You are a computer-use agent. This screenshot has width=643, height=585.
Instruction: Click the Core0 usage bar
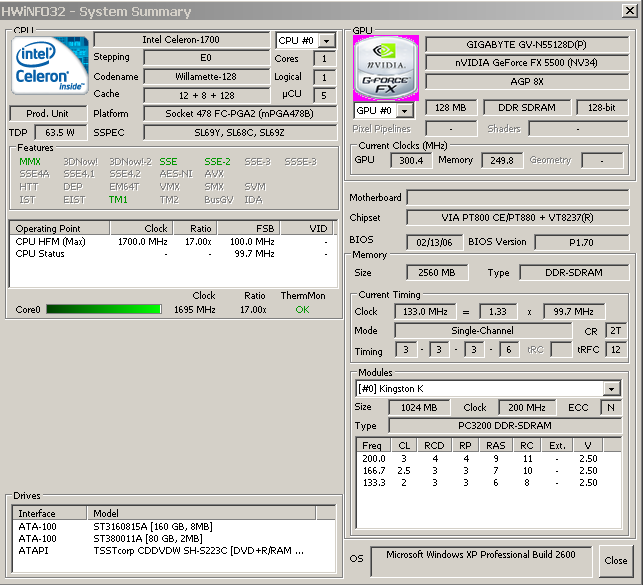103,309
